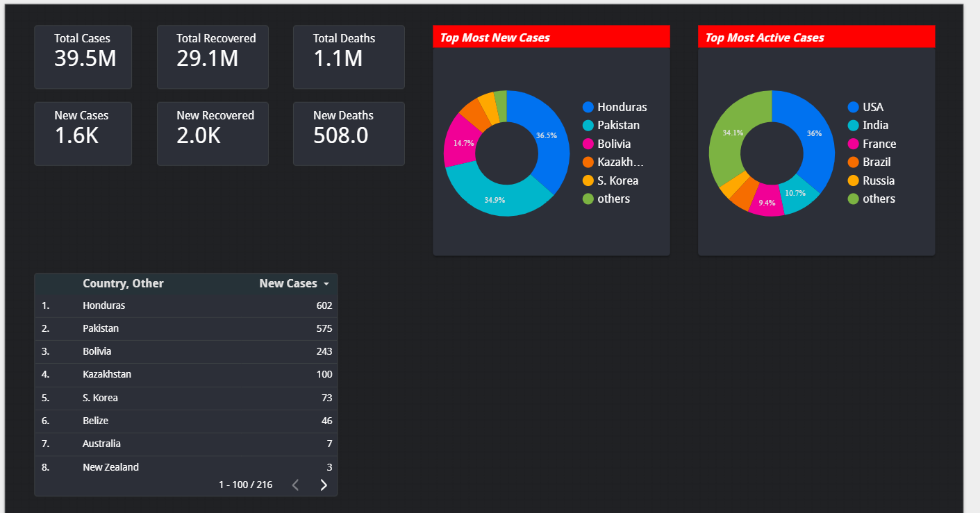Image resolution: width=980 pixels, height=513 pixels.
Task: Click the France legend pink dot
Action: (x=854, y=144)
